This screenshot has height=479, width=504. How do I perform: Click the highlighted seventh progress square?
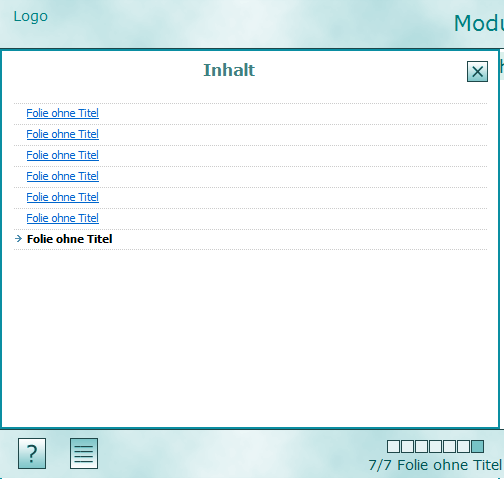477,446
